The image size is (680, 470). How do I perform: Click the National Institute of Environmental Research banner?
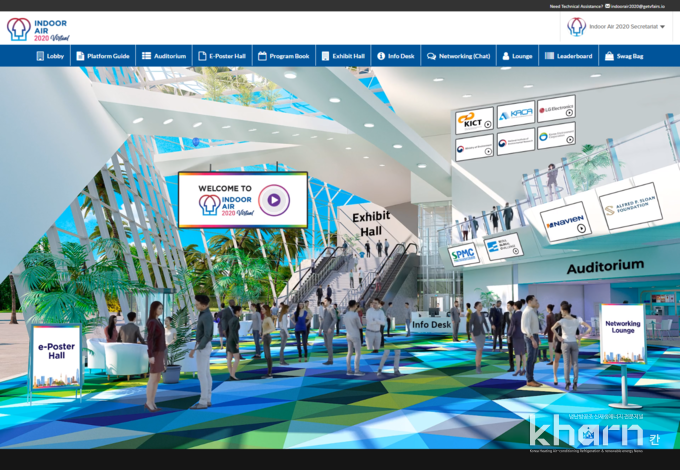pyautogui.click(x=516, y=141)
